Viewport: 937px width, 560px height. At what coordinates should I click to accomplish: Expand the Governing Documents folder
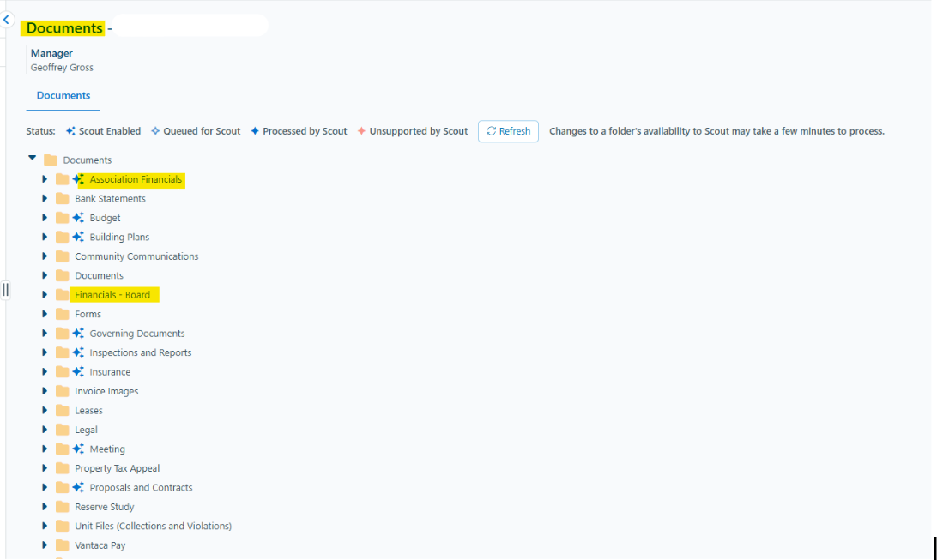pos(45,333)
